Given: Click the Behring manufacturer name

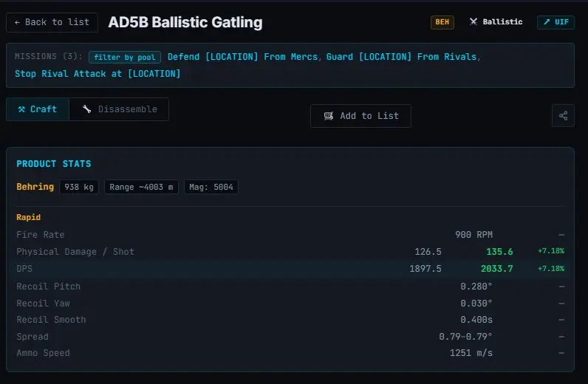Looking at the screenshot, I should coord(35,187).
